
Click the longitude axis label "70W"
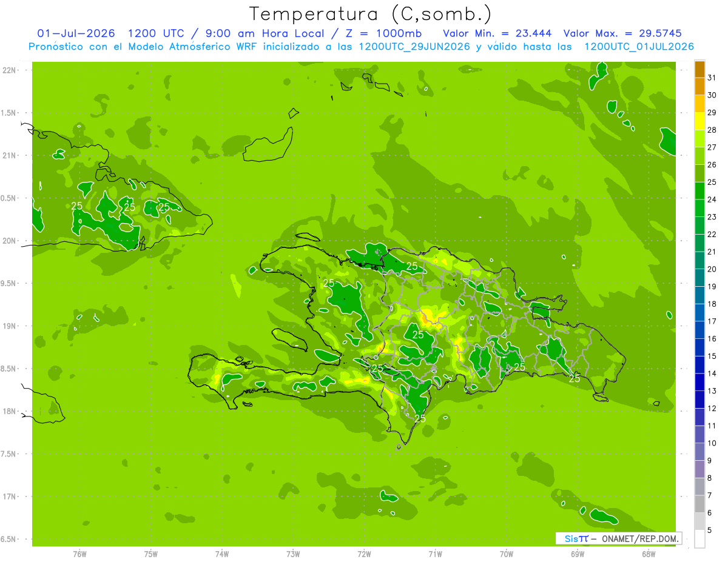point(507,554)
